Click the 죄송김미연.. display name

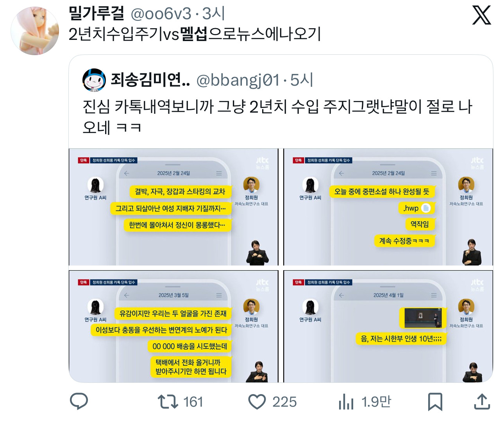[150, 80]
